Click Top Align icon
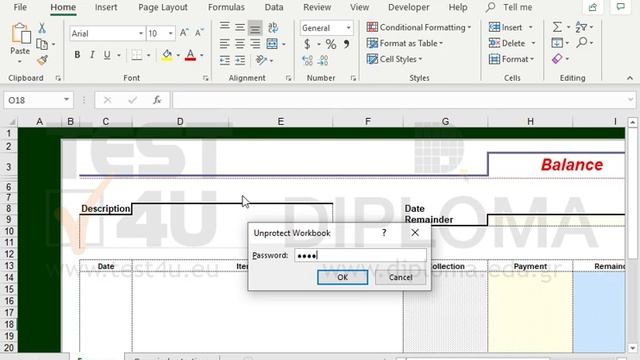Screen dimensions: 640x360 coord(224,27)
